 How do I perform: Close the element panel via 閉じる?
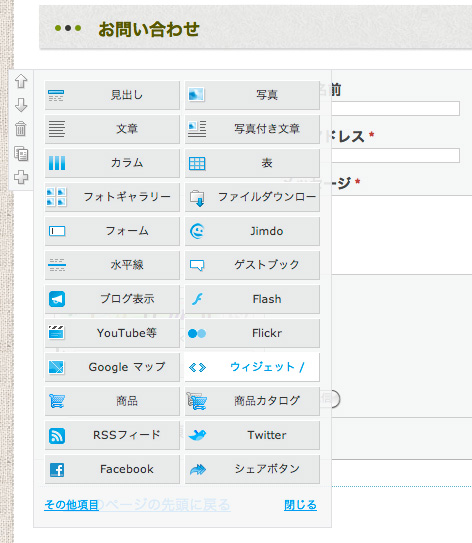coord(300,505)
